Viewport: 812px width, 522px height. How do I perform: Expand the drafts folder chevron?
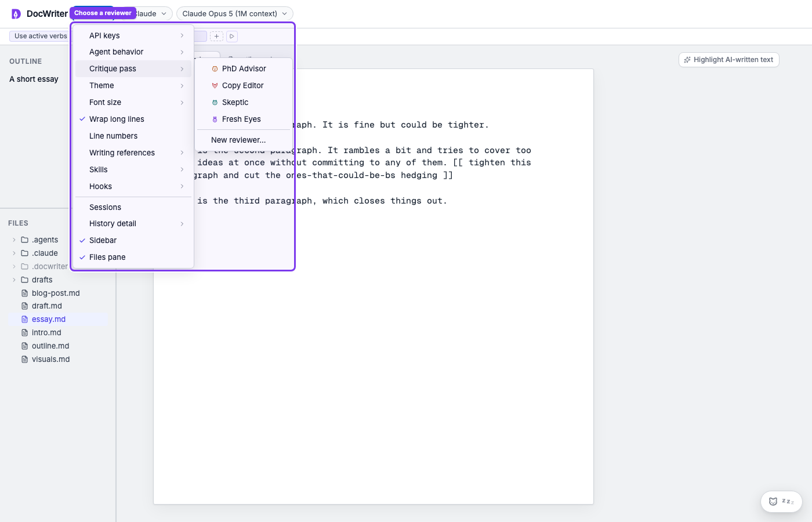(x=14, y=280)
